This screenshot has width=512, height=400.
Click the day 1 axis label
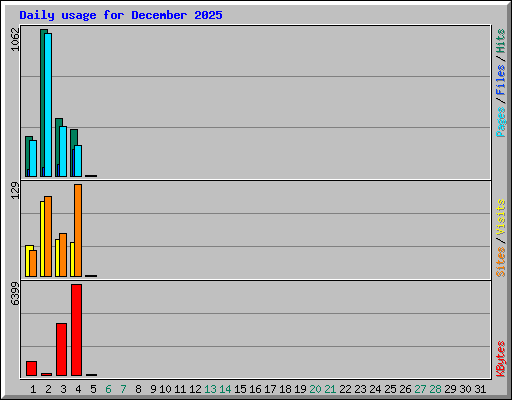(33, 389)
